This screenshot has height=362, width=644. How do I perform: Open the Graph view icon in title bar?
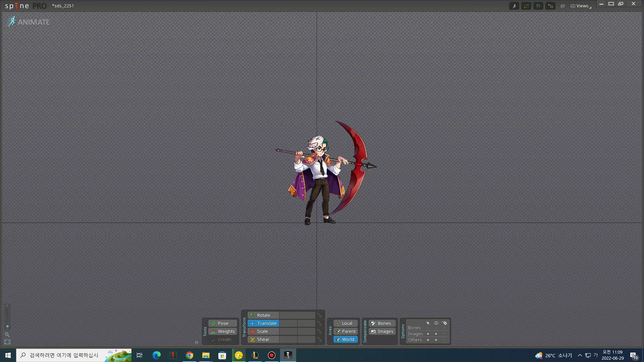point(526,6)
